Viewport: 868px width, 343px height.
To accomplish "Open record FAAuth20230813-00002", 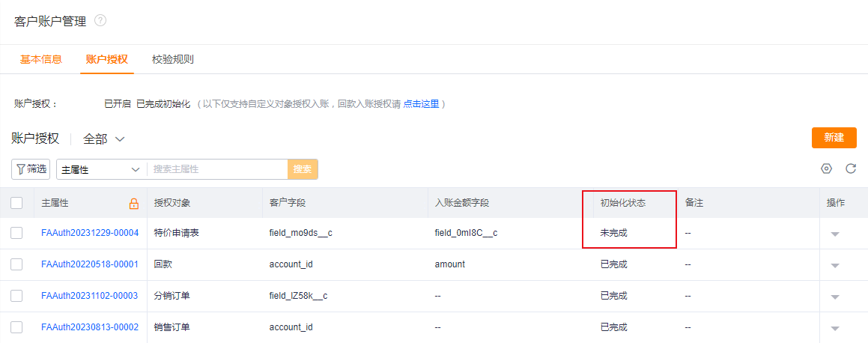I will coord(90,327).
